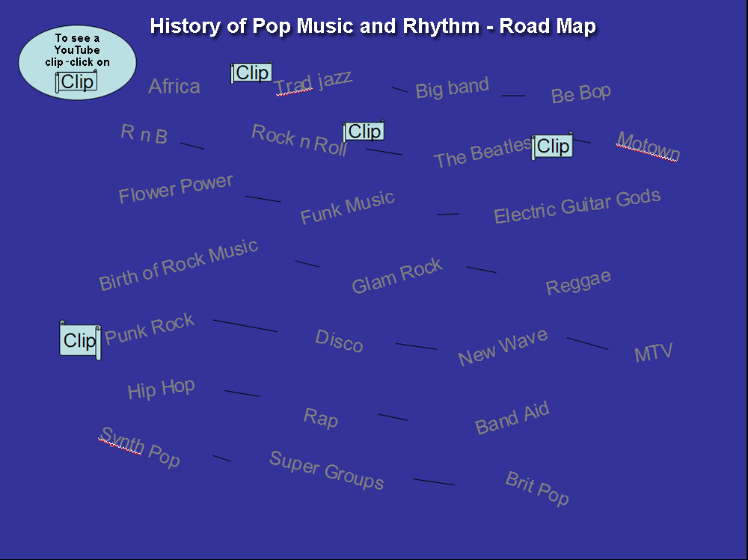Select the Electric Guitar Gods label
The height and width of the screenshot is (560, 748).
coord(577,206)
